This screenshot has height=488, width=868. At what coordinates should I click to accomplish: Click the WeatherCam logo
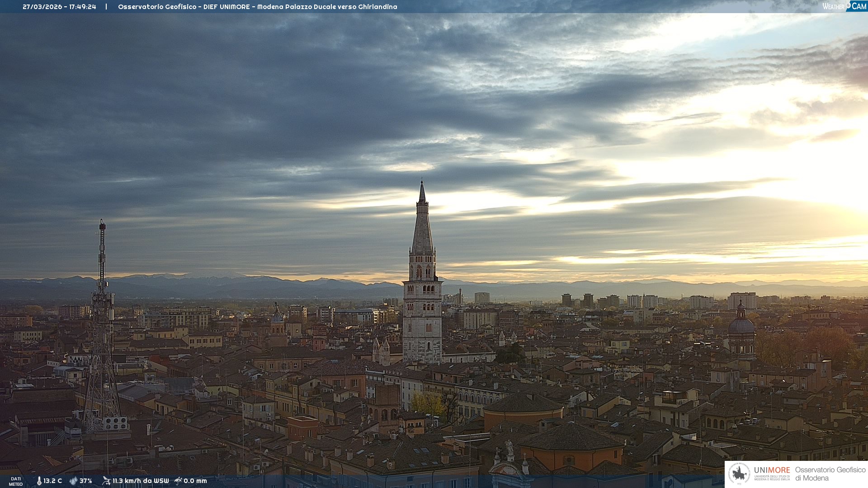844,6
